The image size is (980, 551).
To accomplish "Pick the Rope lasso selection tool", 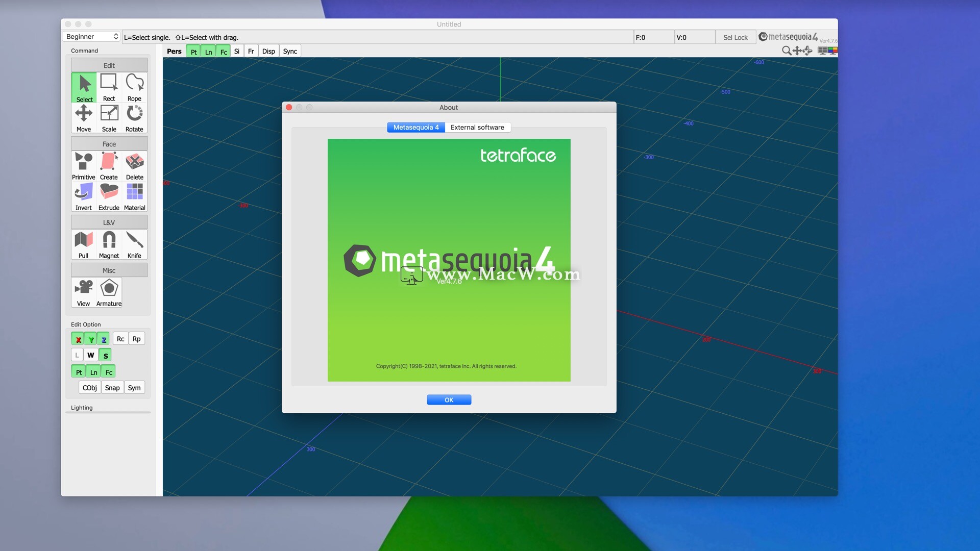I will pyautogui.click(x=134, y=88).
